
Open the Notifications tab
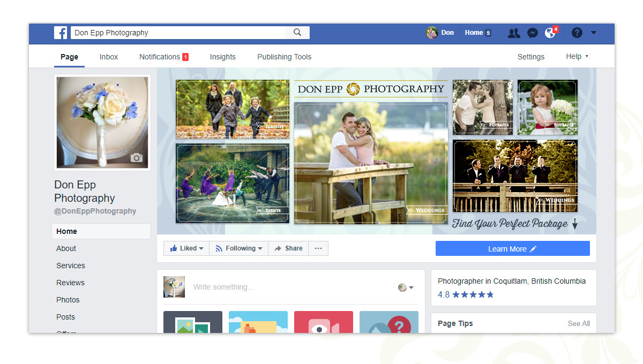pos(164,57)
